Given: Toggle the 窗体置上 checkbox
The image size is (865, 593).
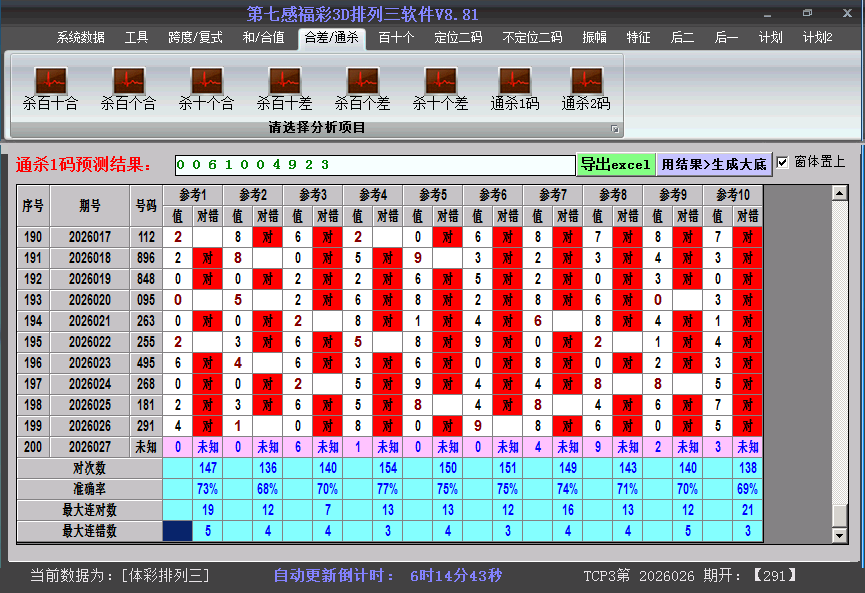Looking at the screenshot, I should [x=783, y=162].
